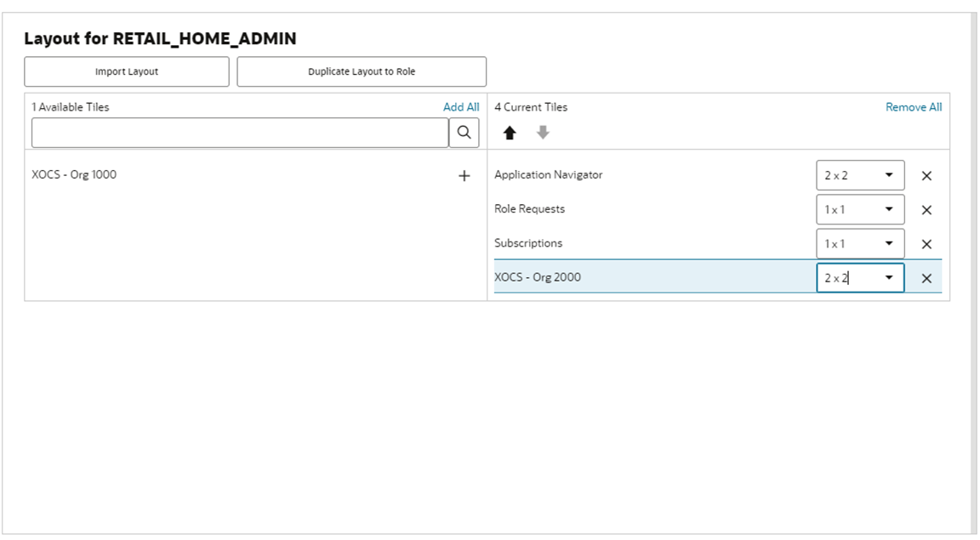Click the search magnifier icon
This screenshot has height=540, width=980.
[464, 132]
